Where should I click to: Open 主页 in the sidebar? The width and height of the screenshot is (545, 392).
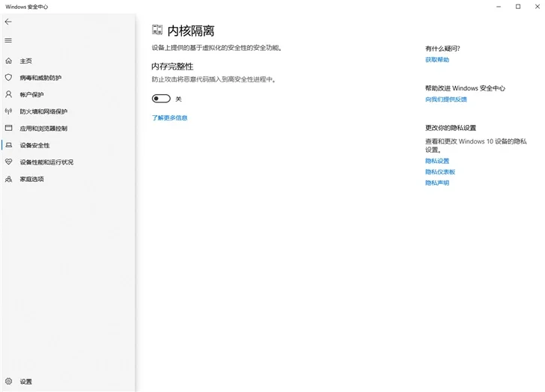pyautogui.click(x=25, y=61)
